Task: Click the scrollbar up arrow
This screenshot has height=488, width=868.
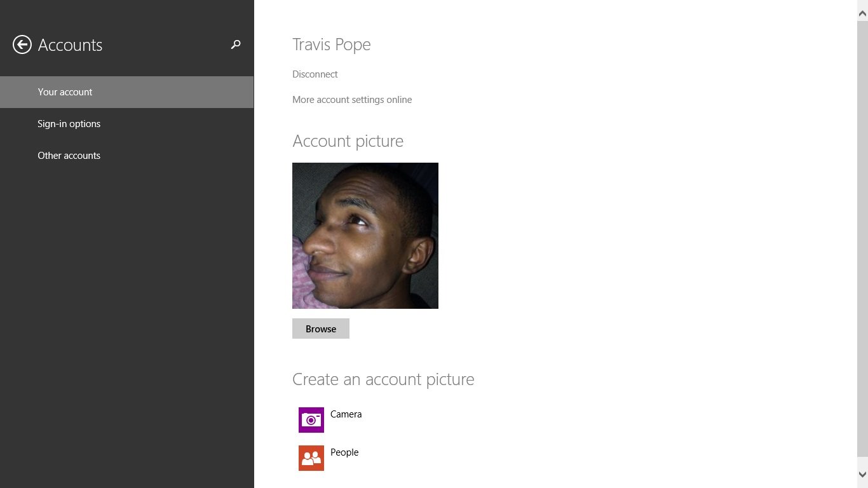Action: point(862,13)
